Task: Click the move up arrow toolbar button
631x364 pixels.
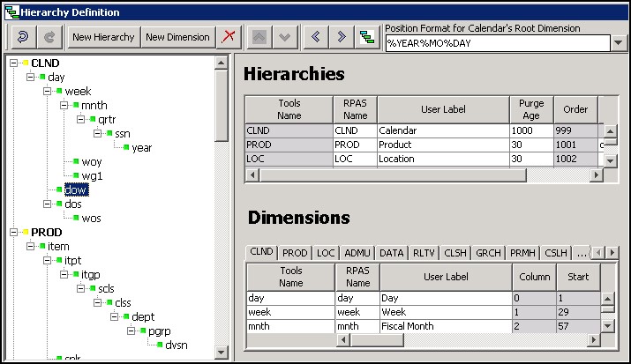Action: pyautogui.click(x=259, y=37)
